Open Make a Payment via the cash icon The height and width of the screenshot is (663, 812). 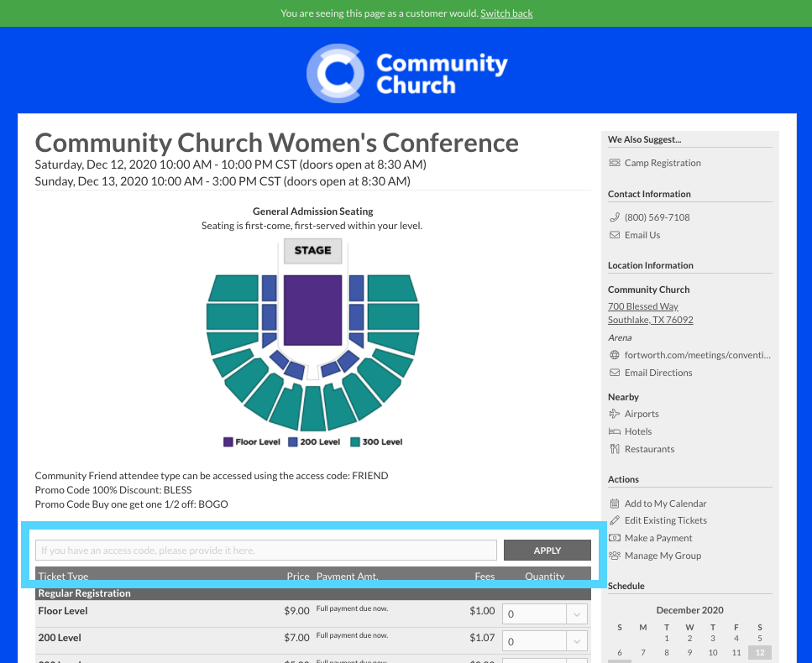click(614, 538)
